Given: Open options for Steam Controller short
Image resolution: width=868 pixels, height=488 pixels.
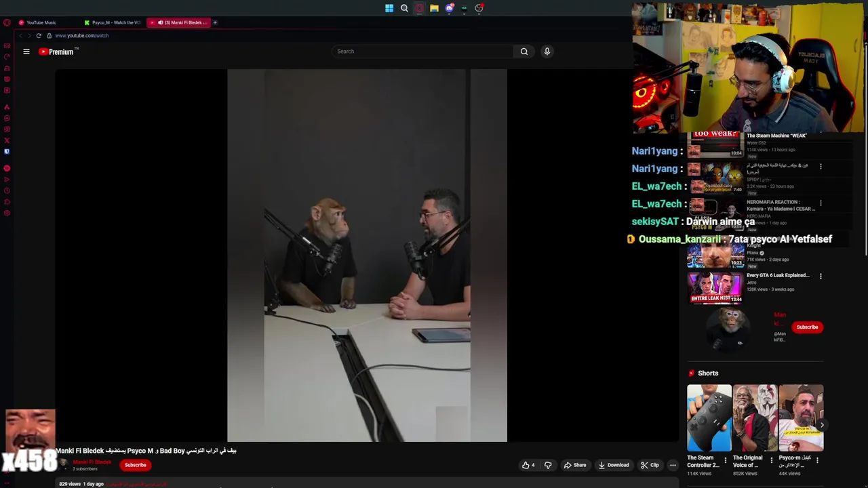Looking at the screenshot, I should 726,460.
